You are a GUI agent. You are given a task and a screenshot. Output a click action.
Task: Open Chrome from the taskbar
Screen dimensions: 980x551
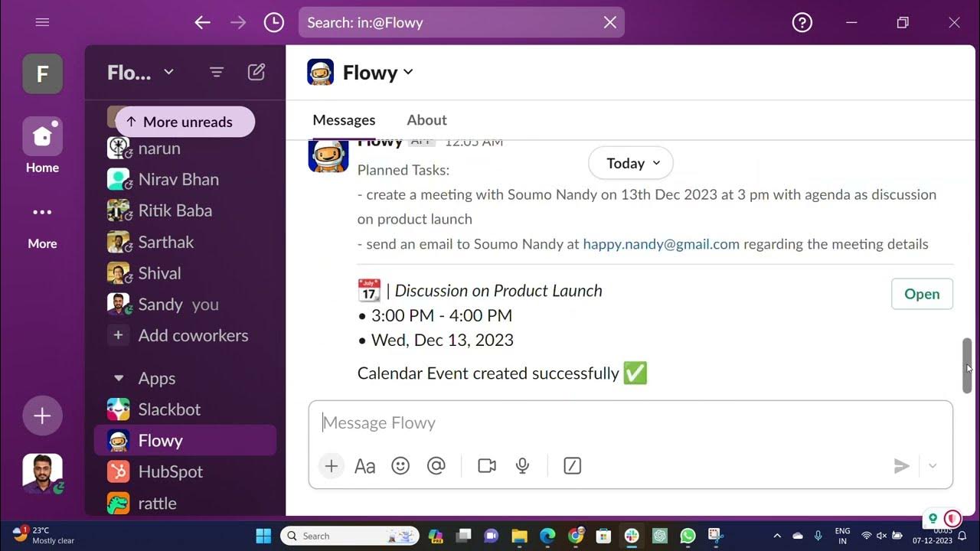[x=576, y=536]
